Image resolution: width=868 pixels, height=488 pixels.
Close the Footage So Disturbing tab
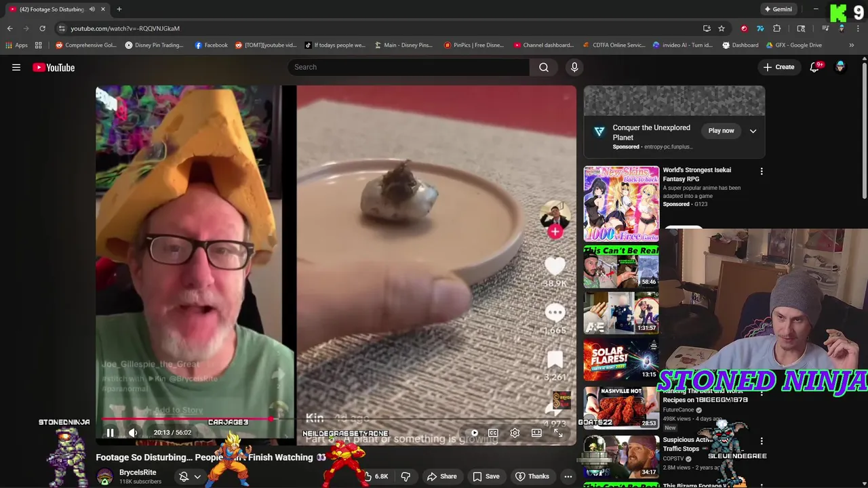103,9
